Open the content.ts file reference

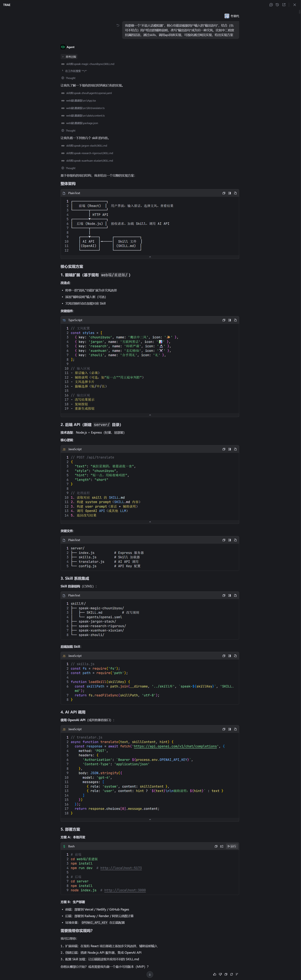(x=83, y=116)
